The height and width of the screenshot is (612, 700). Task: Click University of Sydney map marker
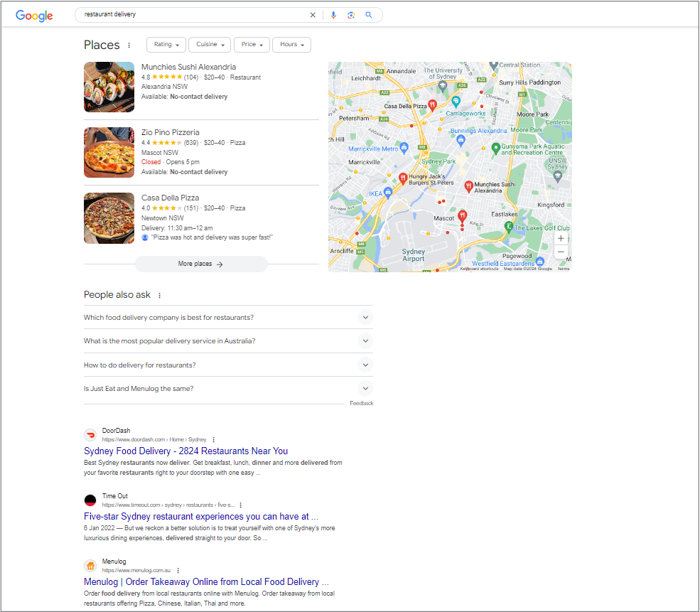click(x=443, y=87)
